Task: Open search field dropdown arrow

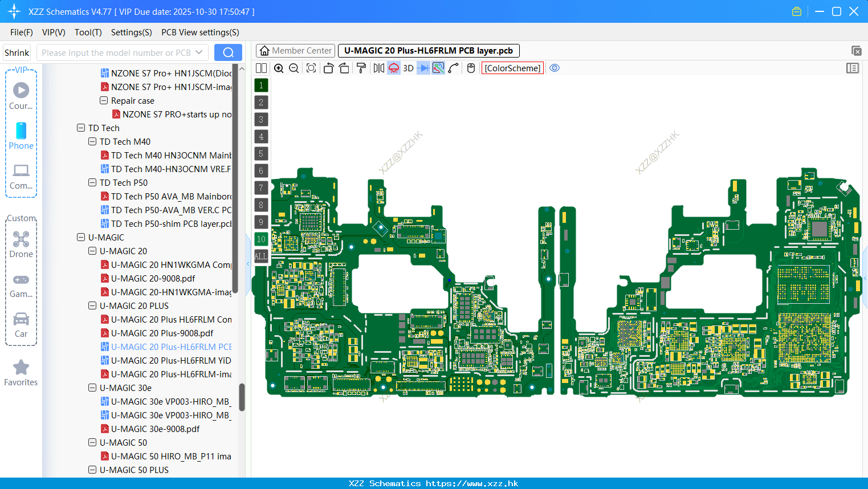Action: 199,52
